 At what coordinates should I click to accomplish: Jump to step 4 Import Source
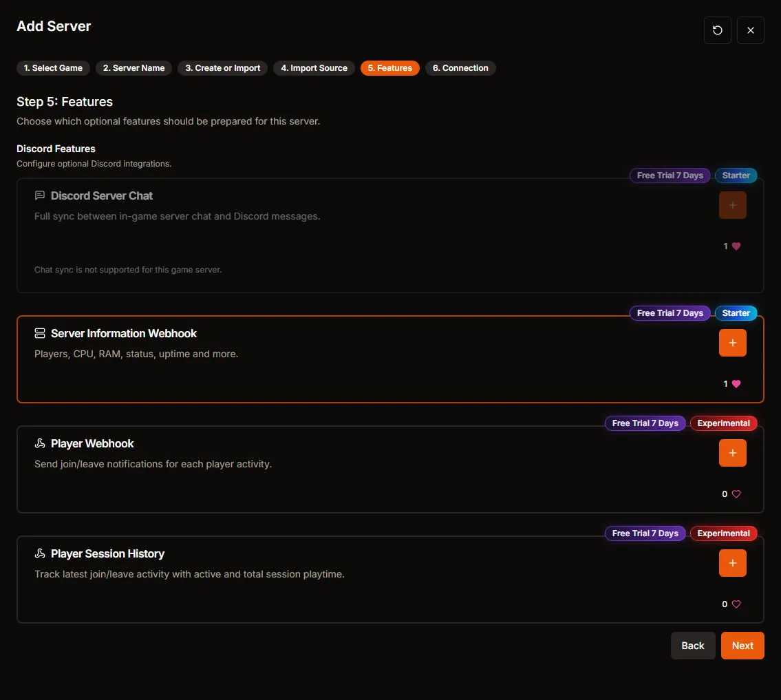click(314, 68)
